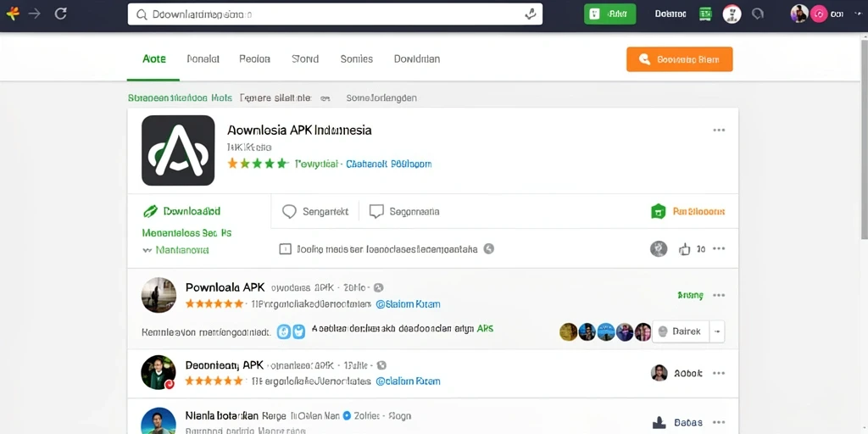Screen dimensions: 868x434
Task: Click the green spreadsheet icon in top bar
Action: 705,14
